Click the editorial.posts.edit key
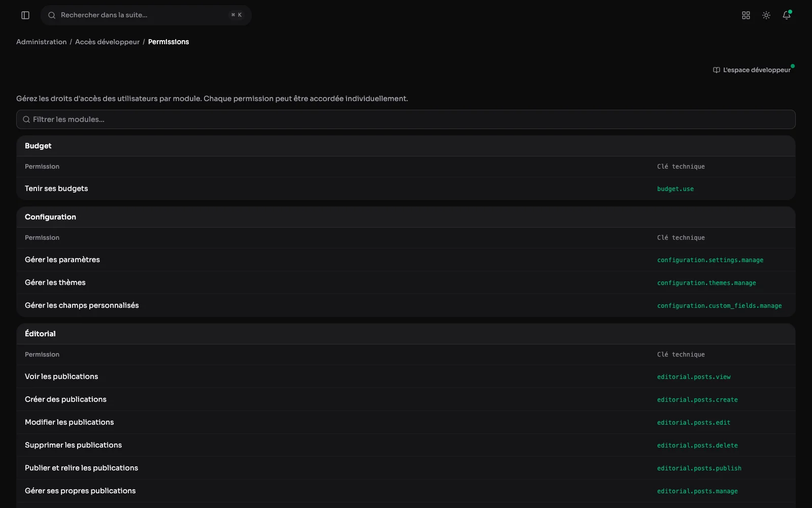 point(694,423)
